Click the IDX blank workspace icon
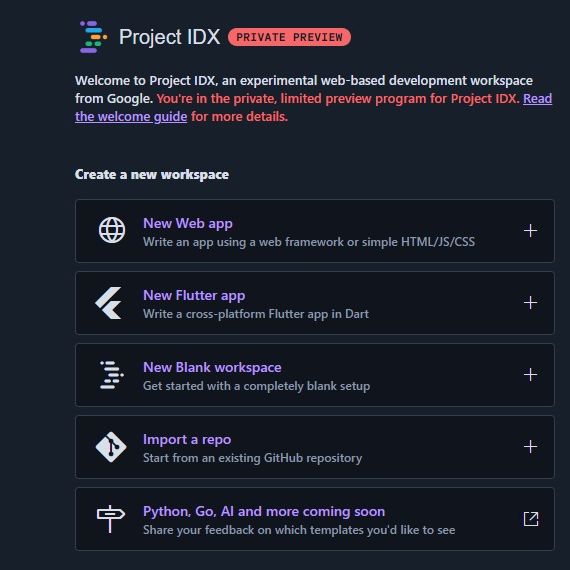This screenshot has height=570, width=570. click(x=112, y=374)
